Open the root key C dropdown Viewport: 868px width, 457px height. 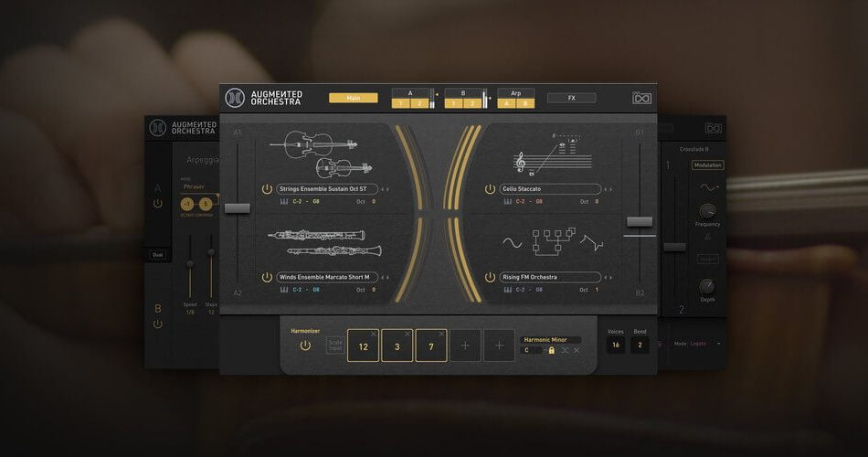click(532, 350)
